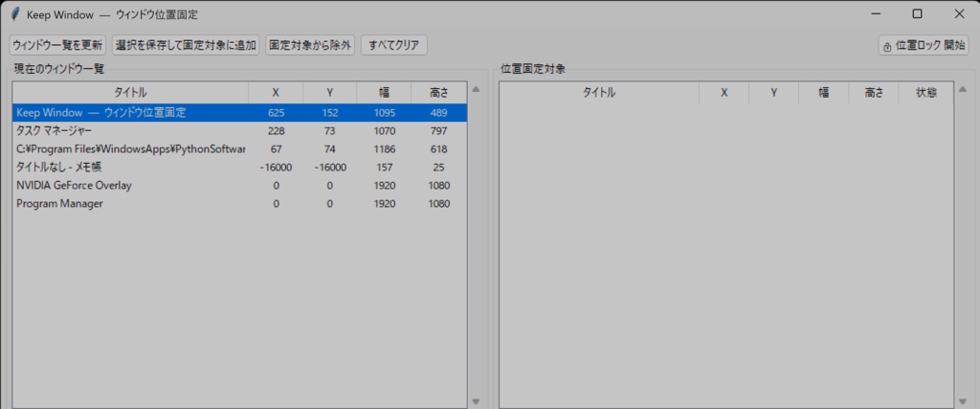Click the X value 228 of タスク マネージャー
Image resolution: width=980 pixels, height=409 pixels.
click(276, 131)
